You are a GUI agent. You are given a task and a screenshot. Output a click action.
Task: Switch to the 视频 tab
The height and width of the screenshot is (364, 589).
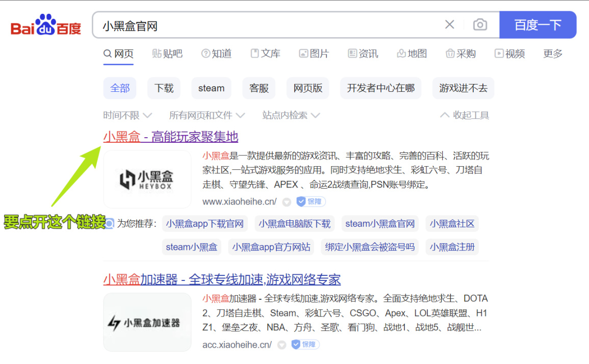click(x=510, y=54)
